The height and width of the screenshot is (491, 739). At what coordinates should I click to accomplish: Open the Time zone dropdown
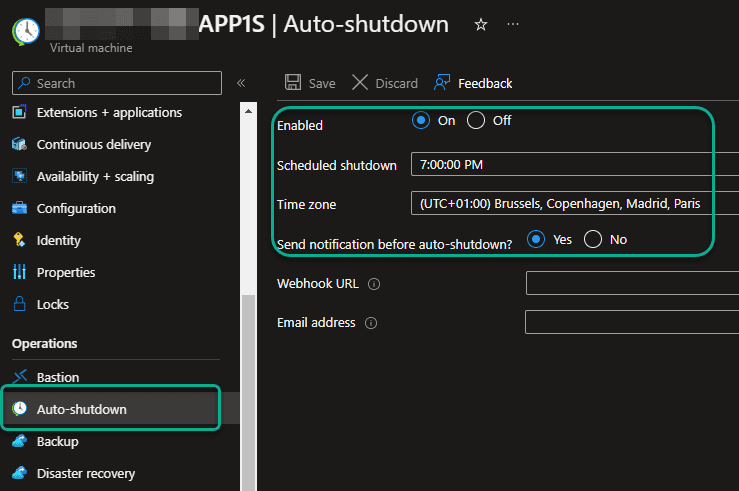[x=574, y=204]
